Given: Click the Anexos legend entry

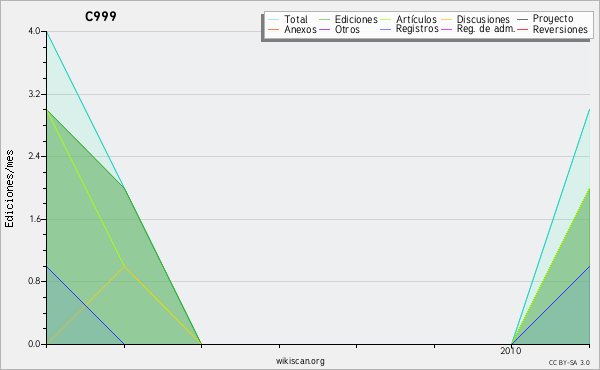Looking at the screenshot, I should (x=300, y=29).
